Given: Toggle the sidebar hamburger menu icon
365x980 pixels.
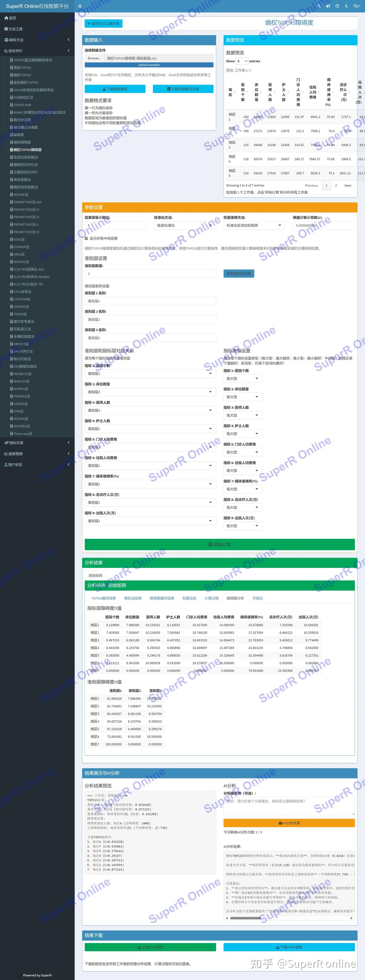Looking at the screenshot, I should 80,6.
